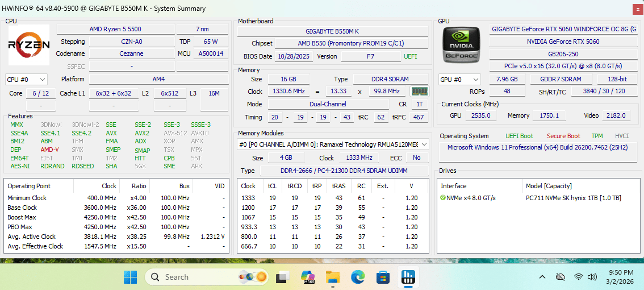Click the GDDR7 SDRAM field

click(561, 80)
